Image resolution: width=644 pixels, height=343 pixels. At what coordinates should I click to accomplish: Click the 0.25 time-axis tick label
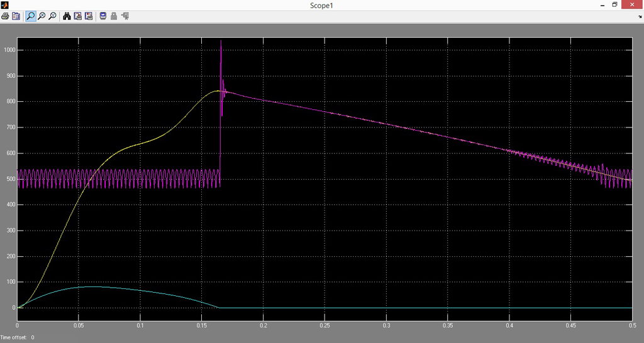point(325,326)
